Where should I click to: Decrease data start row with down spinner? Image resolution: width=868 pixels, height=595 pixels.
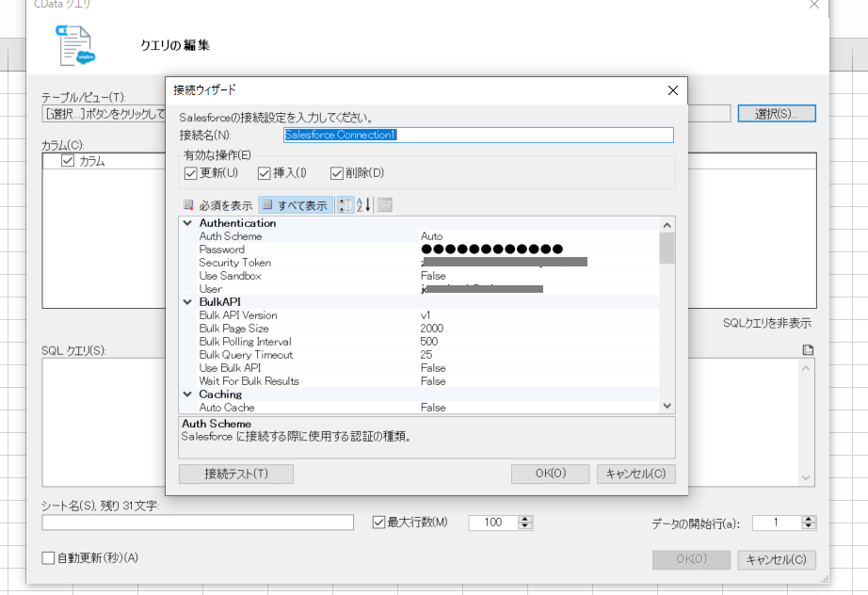[x=809, y=526]
